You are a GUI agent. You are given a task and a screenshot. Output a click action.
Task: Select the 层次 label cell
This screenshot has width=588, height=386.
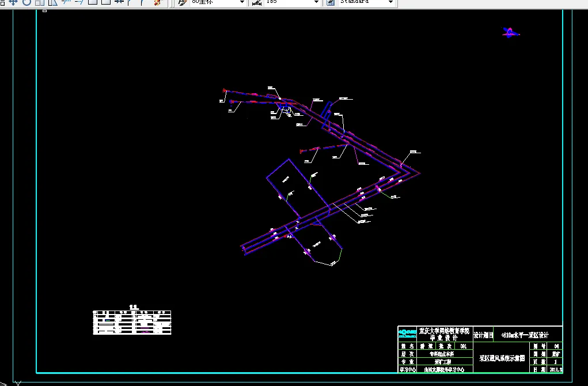pos(407,354)
